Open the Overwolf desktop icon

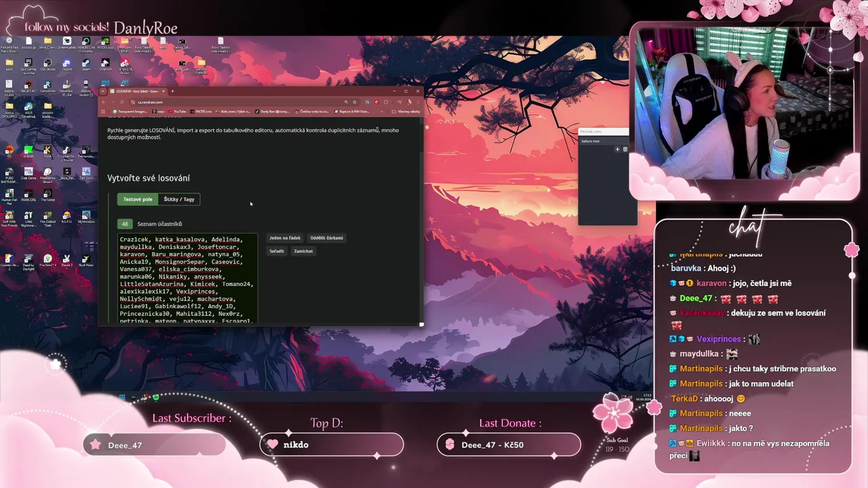tap(105, 65)
